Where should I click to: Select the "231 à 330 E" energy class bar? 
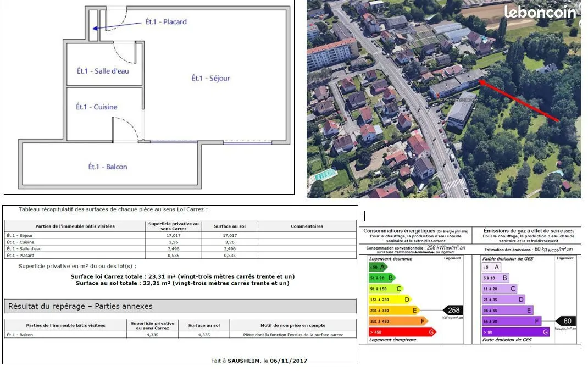click(x=395, y=311)
